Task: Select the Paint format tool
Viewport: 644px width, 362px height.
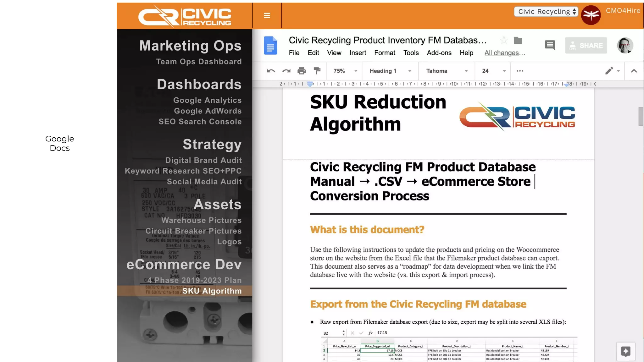Action: point(317,71)
